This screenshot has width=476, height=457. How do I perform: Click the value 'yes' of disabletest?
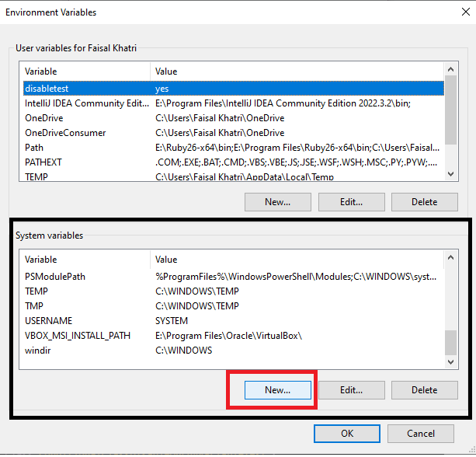(x=162, y=89)
